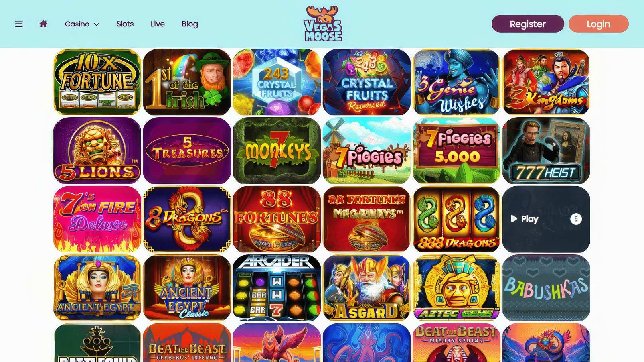Open the hamburger menu icon
This screenshot has height=362, width=644.
tap(19, 24)
